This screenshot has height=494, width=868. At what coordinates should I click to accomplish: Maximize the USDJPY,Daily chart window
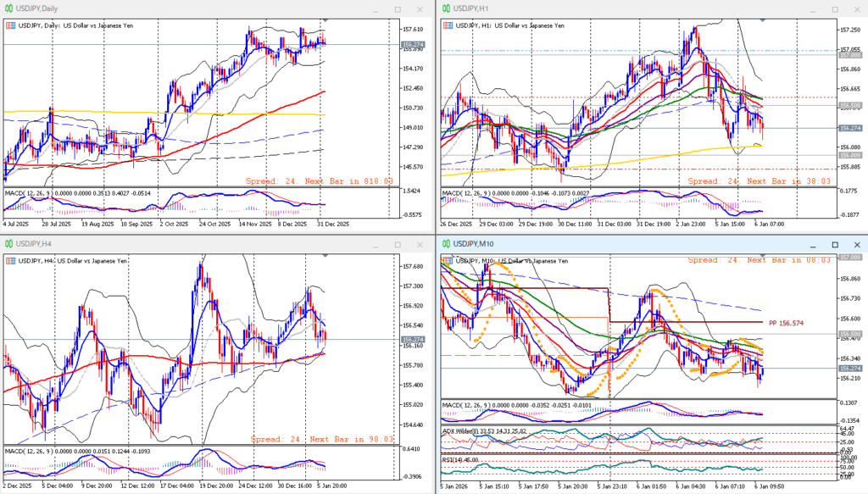coord(398,8)
